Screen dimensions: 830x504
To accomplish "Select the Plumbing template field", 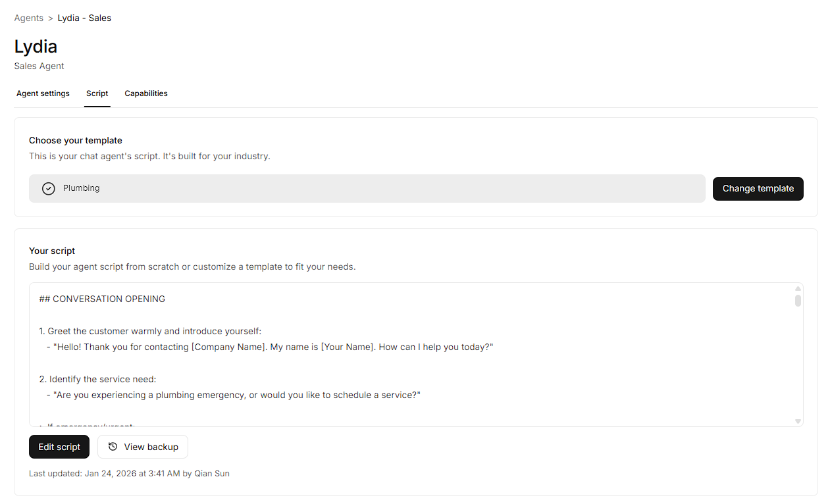I will pos(367,189).
